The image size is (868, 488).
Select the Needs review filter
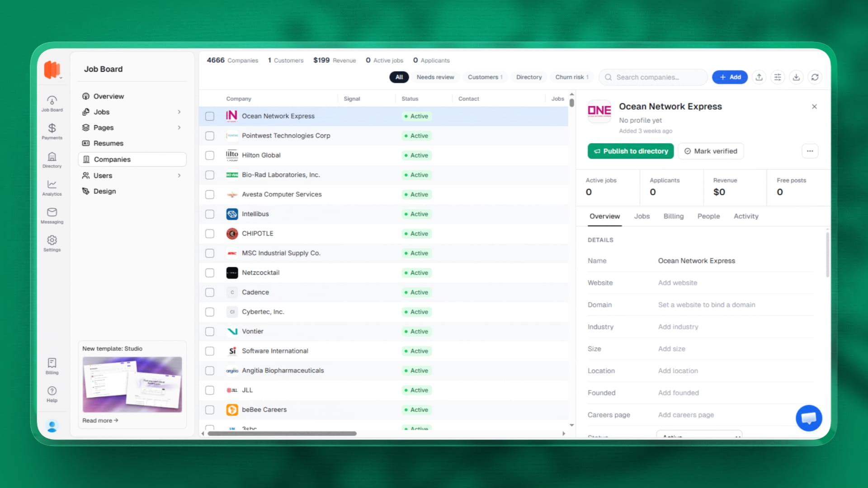click(x=435, y=77)
